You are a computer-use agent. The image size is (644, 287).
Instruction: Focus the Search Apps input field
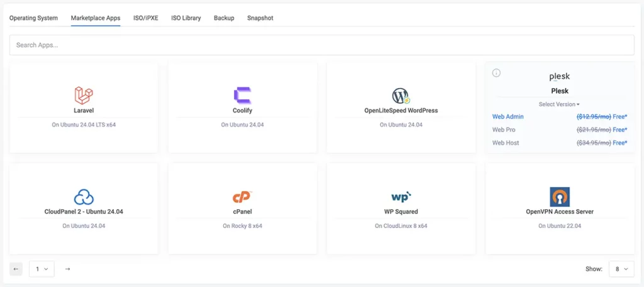tap(321, 45)
